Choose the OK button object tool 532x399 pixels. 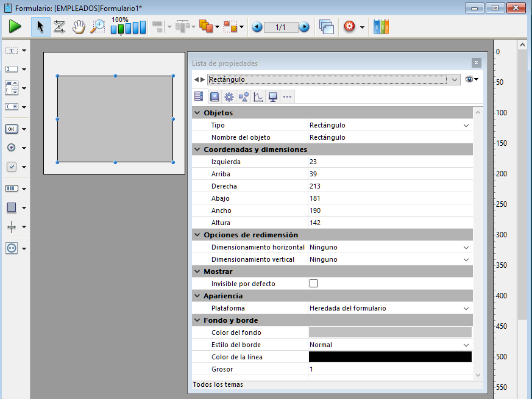click(x=12, y=129)
